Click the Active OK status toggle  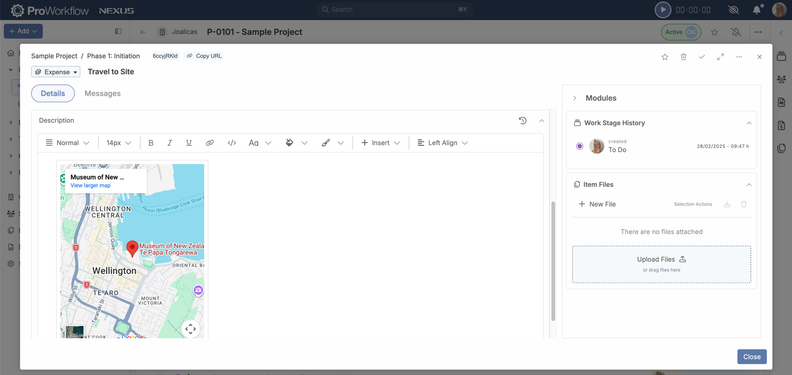[681, 32]
